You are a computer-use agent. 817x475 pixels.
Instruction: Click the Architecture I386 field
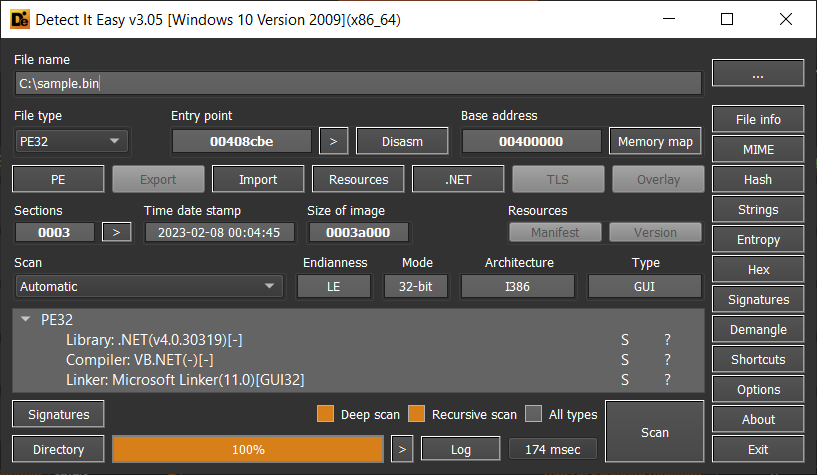point(517,286)
